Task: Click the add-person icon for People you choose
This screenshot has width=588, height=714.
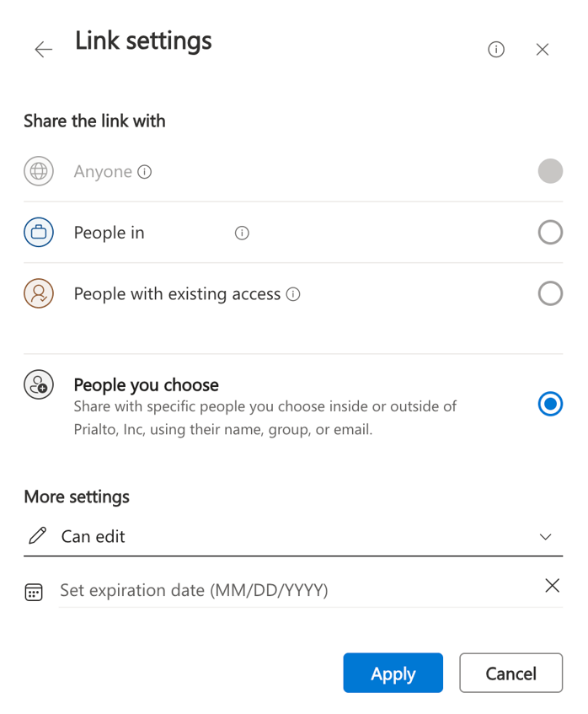Action: click(x=38, y=384)
